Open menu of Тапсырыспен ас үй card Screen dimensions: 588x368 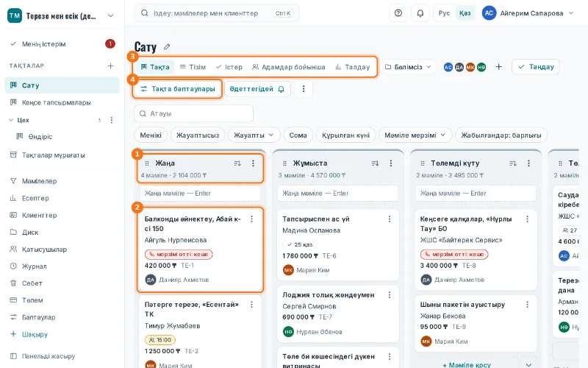click(390, 219)
